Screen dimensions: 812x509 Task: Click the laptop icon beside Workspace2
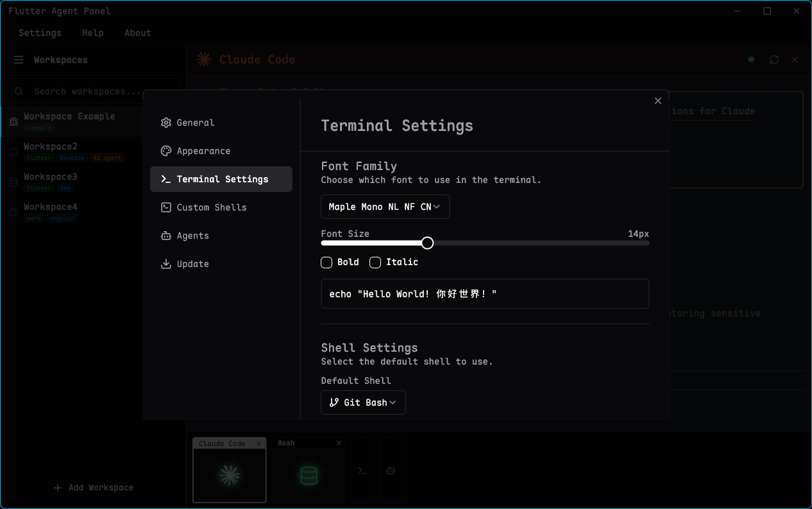(x=13, y=152)
